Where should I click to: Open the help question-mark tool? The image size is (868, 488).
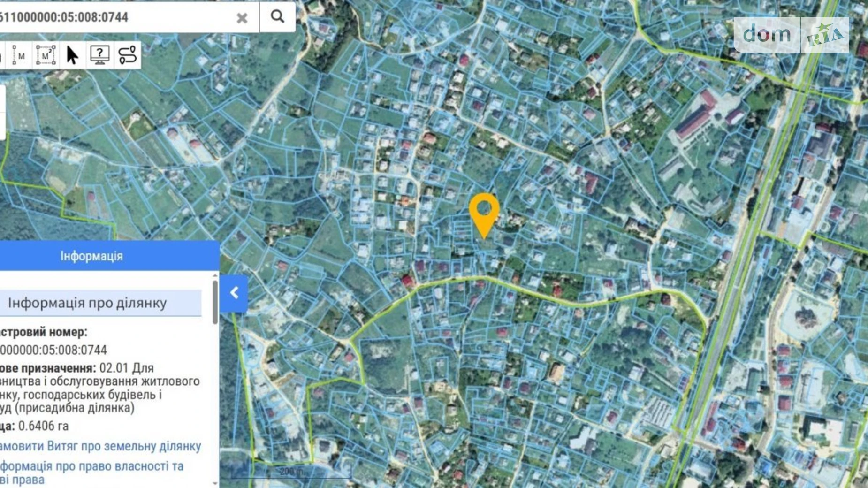click(99, 55)
